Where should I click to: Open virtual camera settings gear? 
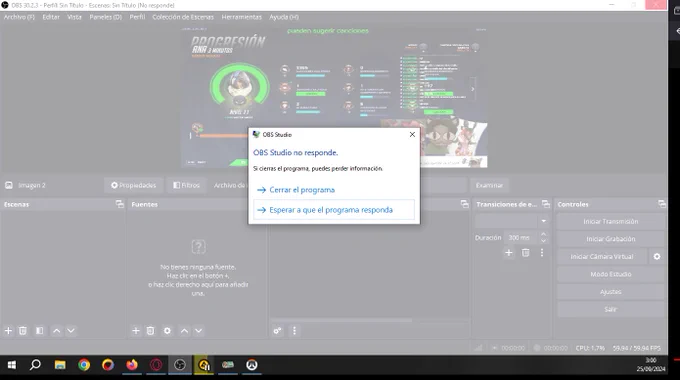click(657, 256)
